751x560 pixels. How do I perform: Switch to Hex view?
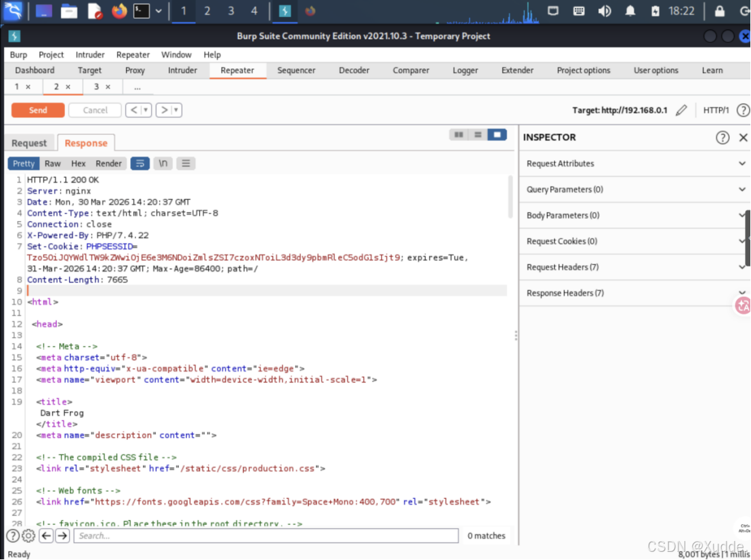78,163
